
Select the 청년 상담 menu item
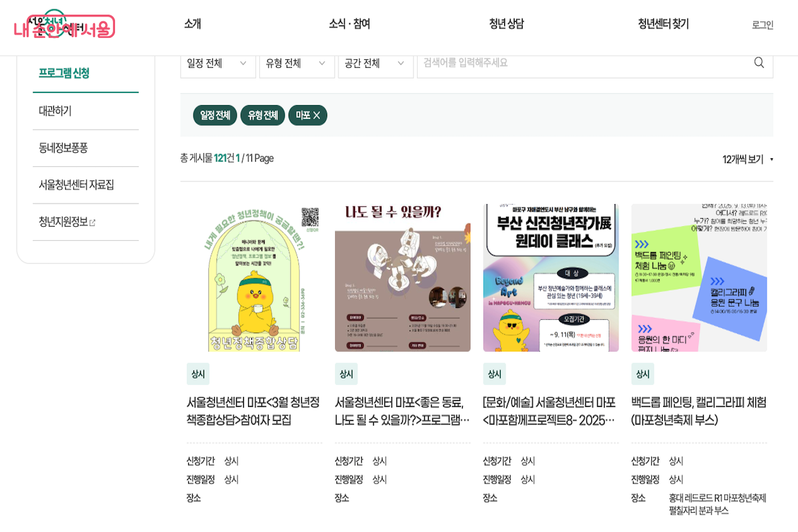507,23
